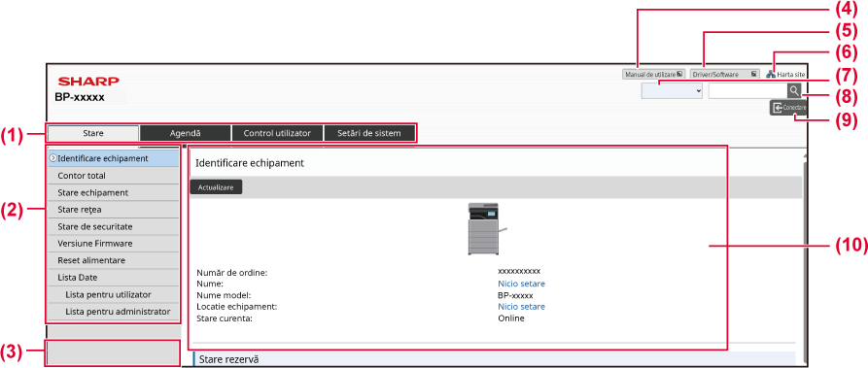Go to the Setări de sistem tab
The height and width of the screenshot is (368, 868).
369,133
